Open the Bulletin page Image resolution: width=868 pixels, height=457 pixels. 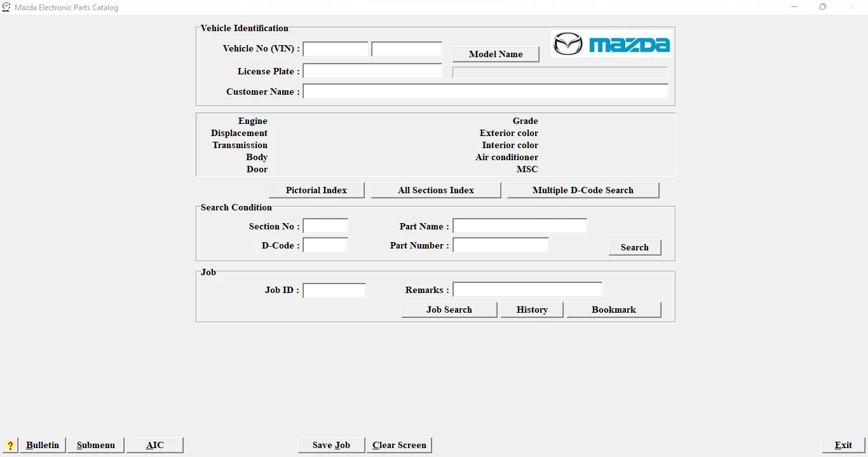coord(43,446)
